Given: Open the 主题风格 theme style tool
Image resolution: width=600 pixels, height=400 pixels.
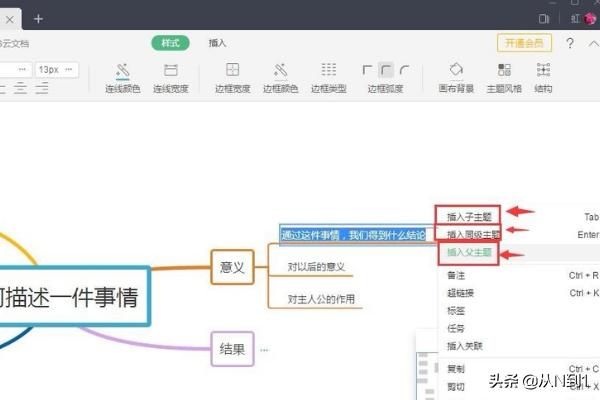Looking at the screenshot, I should (504, 78).
